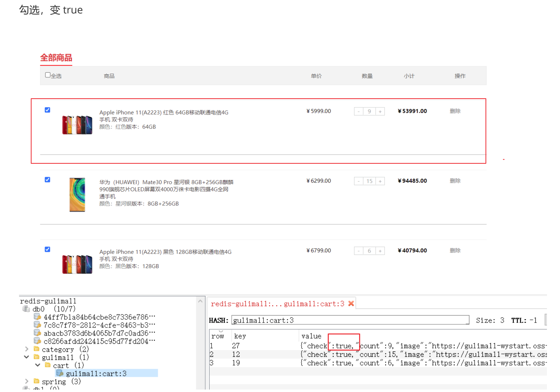Viewport: 560px width, 392px height.
Task: Click the cart folder icon
Action: click(x=48, y=365)
